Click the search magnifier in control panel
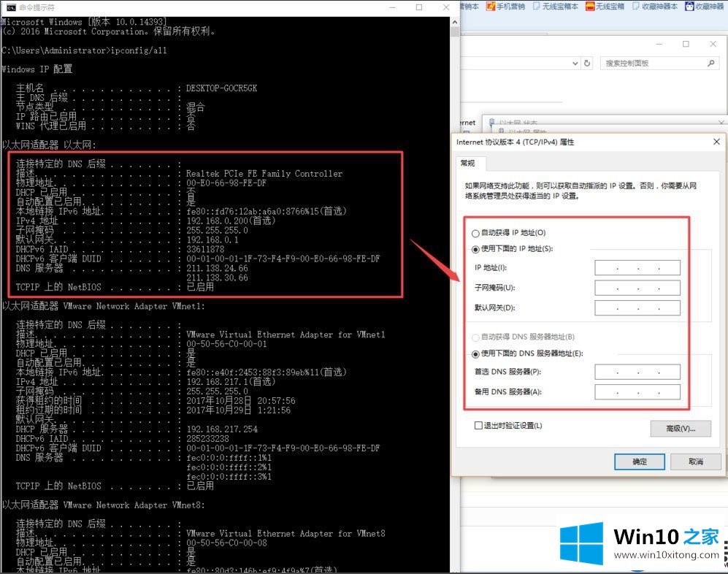 (x=712, y=64)
